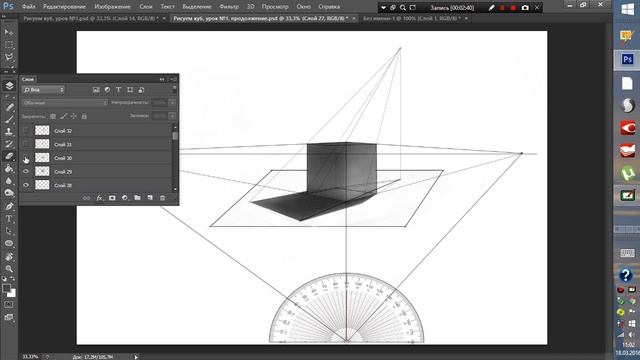The height and width of the screenshot is (360, 640).
Task: Open the Фильтр menu
Action: click(x=229, y=7)
